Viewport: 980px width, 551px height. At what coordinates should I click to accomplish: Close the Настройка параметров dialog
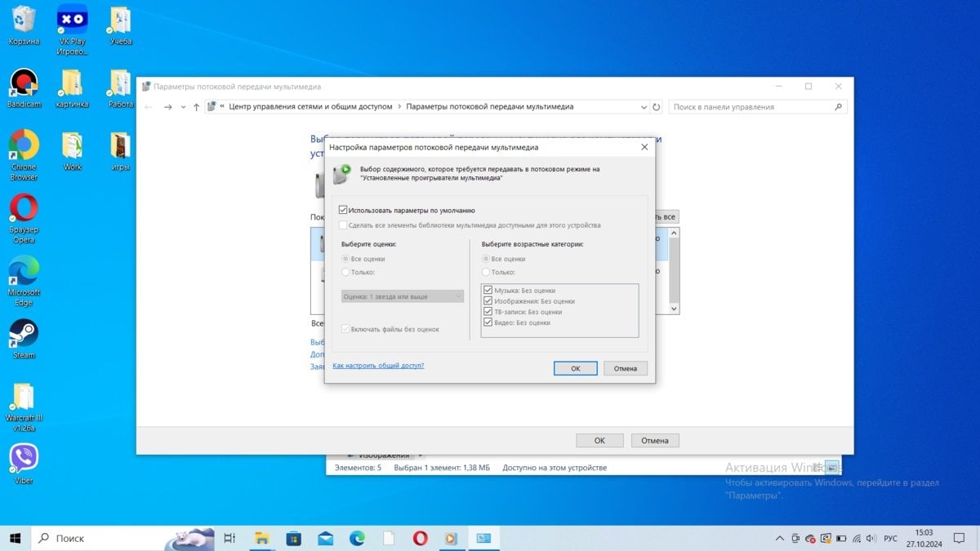click(644, 147)
